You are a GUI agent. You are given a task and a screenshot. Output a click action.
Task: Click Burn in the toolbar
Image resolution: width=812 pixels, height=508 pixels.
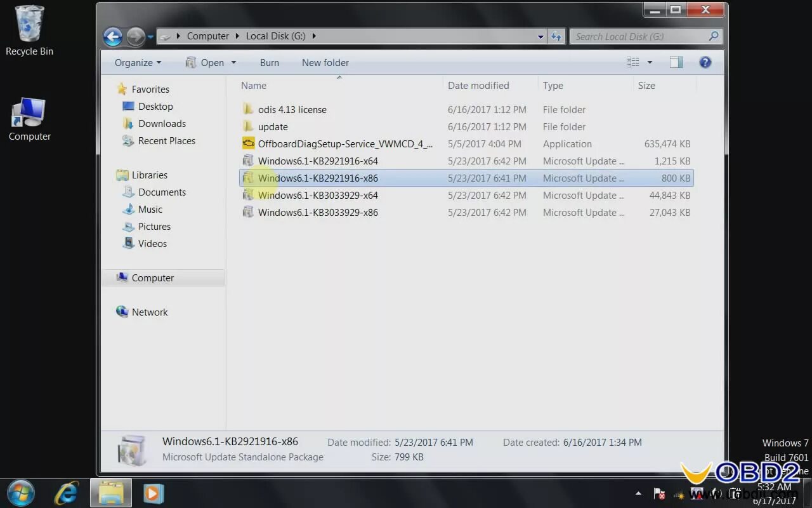tap(270, 62)
